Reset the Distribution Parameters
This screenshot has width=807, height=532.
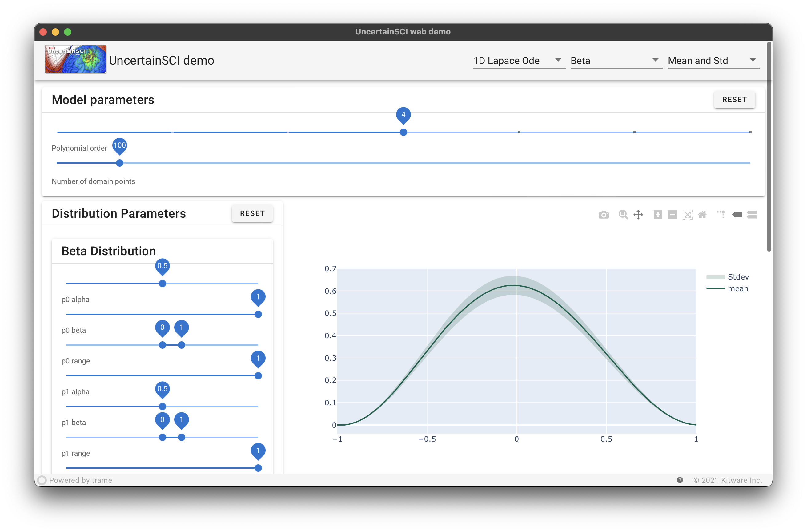tap(252, 213)
